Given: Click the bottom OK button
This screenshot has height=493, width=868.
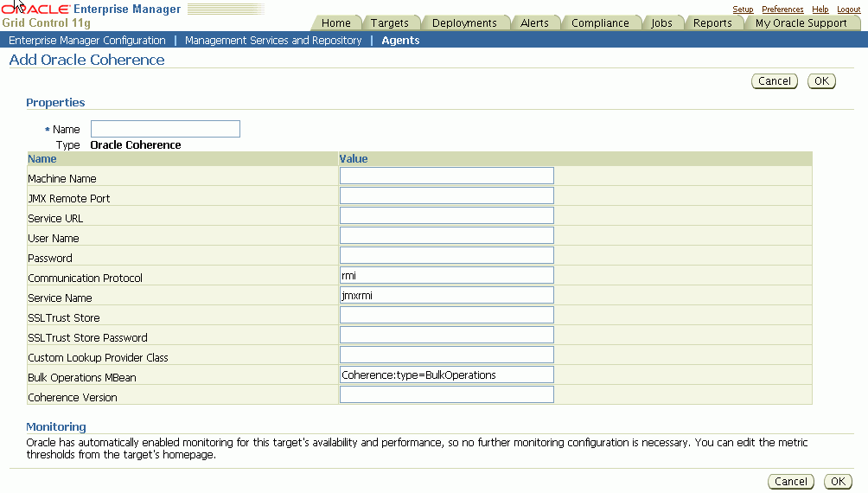Looking at the screenshot, I should [x=838, y=482].
